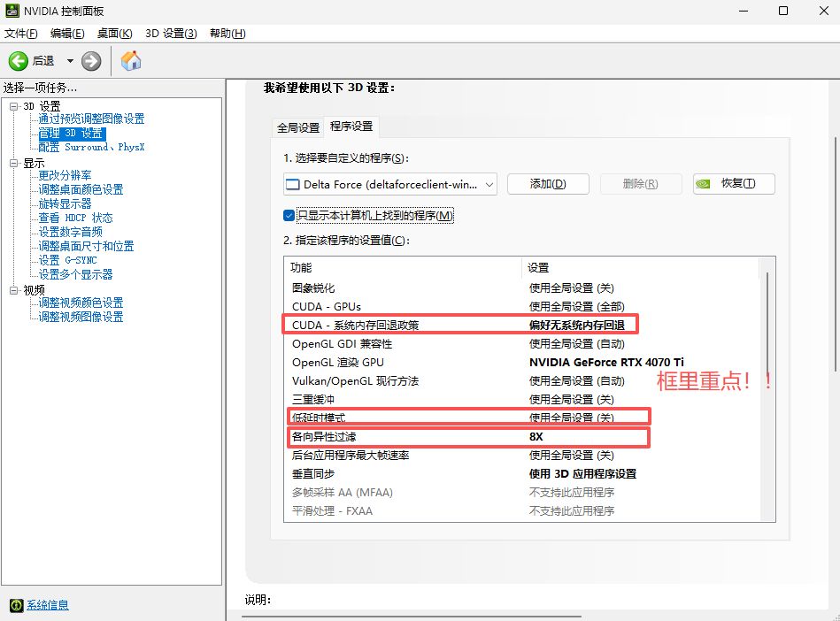
Task: Click the 平滑处理 - FXAA row
Action: (522, 511)
